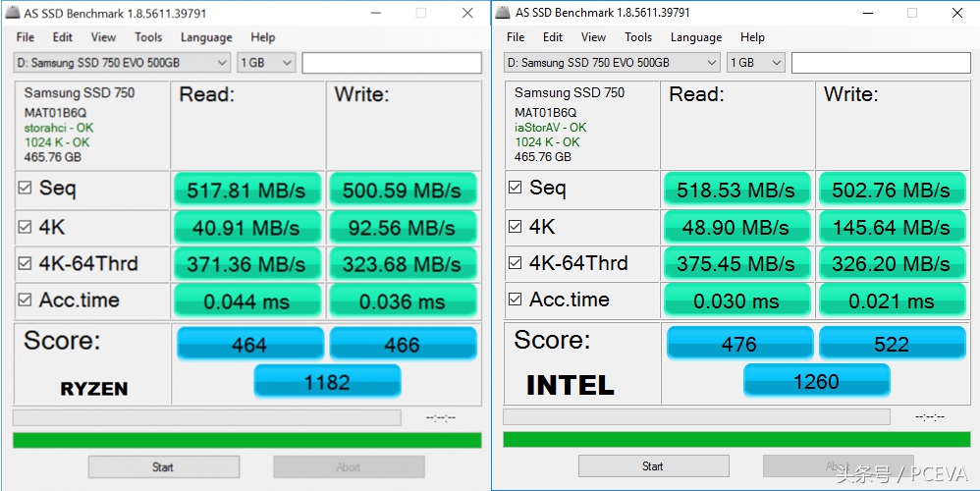Click Seq write result 502.76 MB/s

point(892,190)
